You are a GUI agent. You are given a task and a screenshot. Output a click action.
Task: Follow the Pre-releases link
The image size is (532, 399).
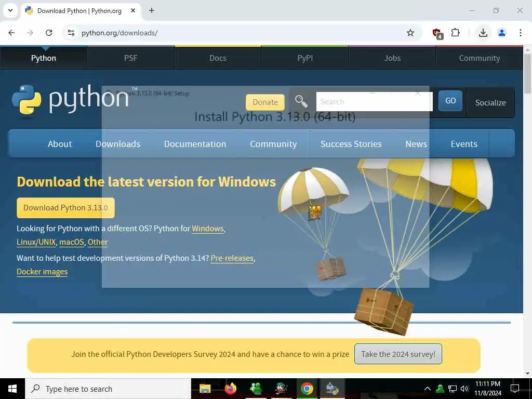(x=232, y=258)
